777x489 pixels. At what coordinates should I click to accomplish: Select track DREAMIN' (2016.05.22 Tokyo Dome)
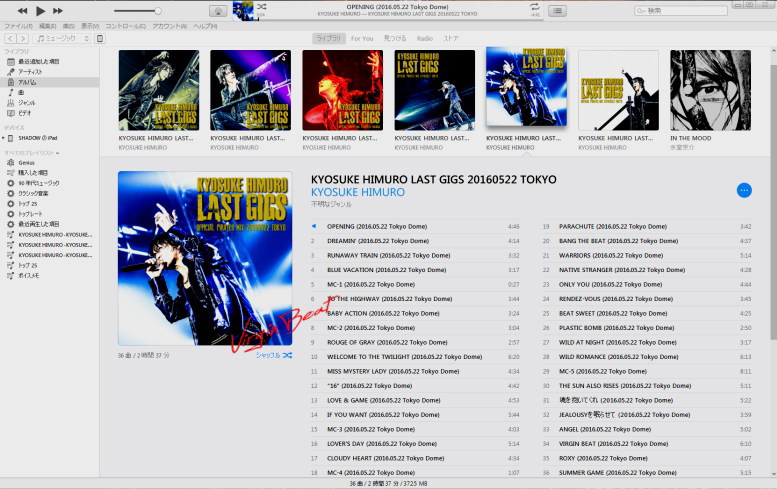pyautogui.click(x=415, y=241)
